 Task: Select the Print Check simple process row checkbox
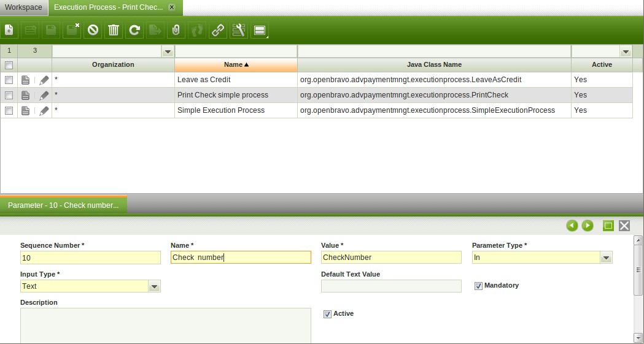click(9, 95)
